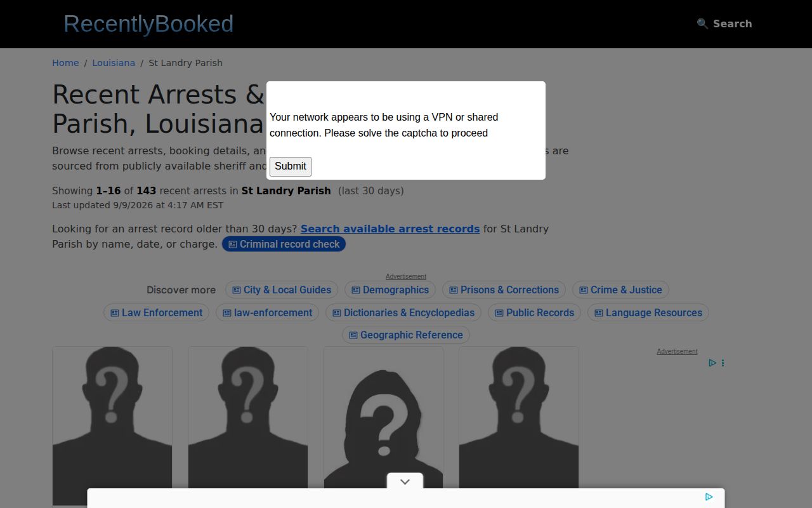Open capitalized Law Enforcement topic chip

[156, 313]
